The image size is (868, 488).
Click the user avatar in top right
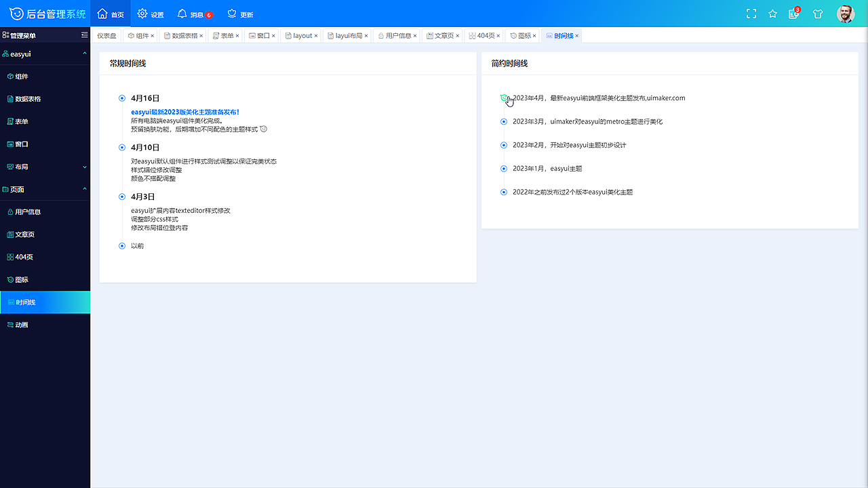[x=846, y=13]
